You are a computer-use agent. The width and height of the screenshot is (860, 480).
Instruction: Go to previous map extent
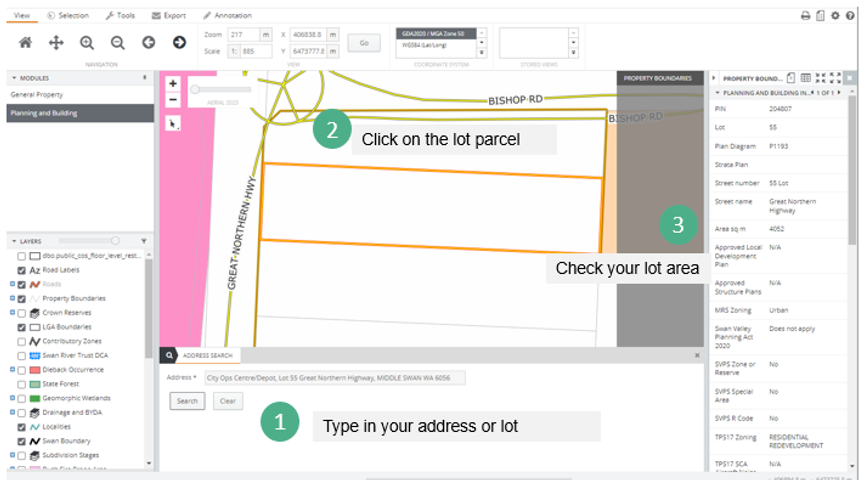(x=148, y=42)
